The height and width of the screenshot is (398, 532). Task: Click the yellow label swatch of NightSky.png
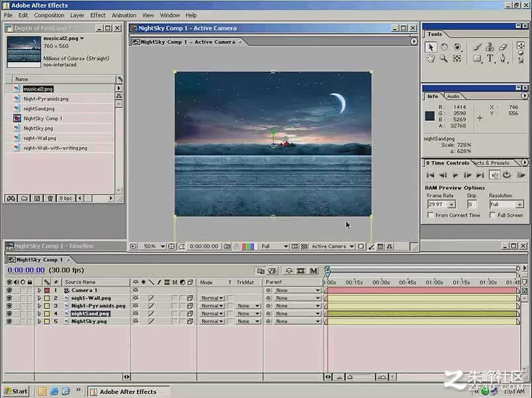point(47,321)
